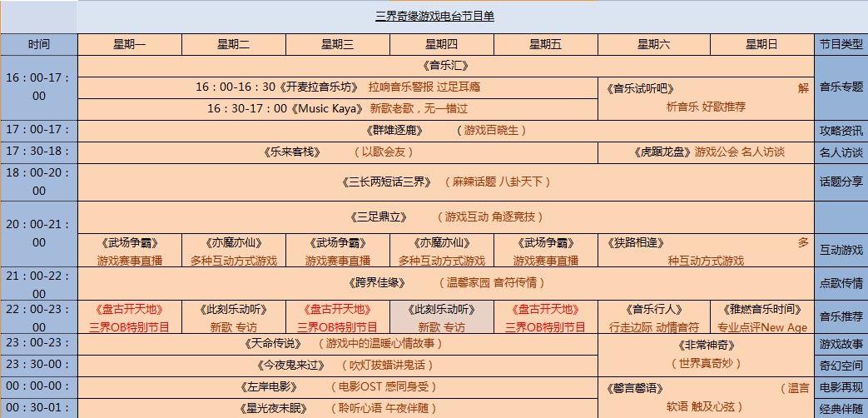The width and height of the screenshot is (868, 418).
Task: Select the 《虎踞龙盘》 名人访谈 cell
Action: coord(706,152)
